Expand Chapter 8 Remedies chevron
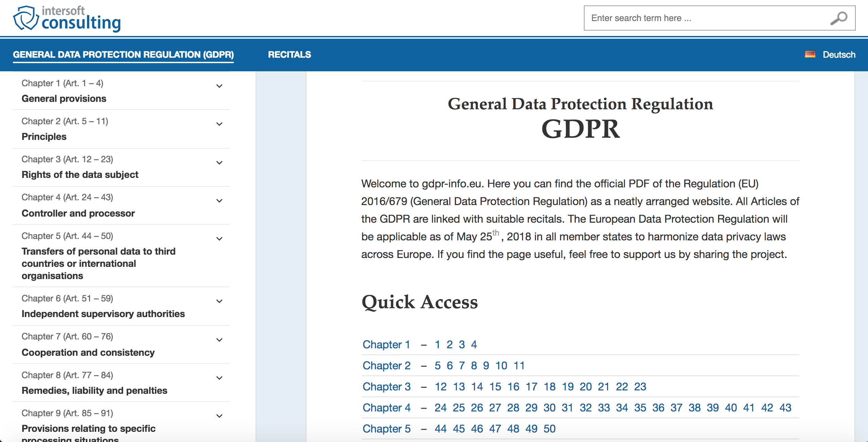This screenshot has height=442, width=868. [220, 378]
